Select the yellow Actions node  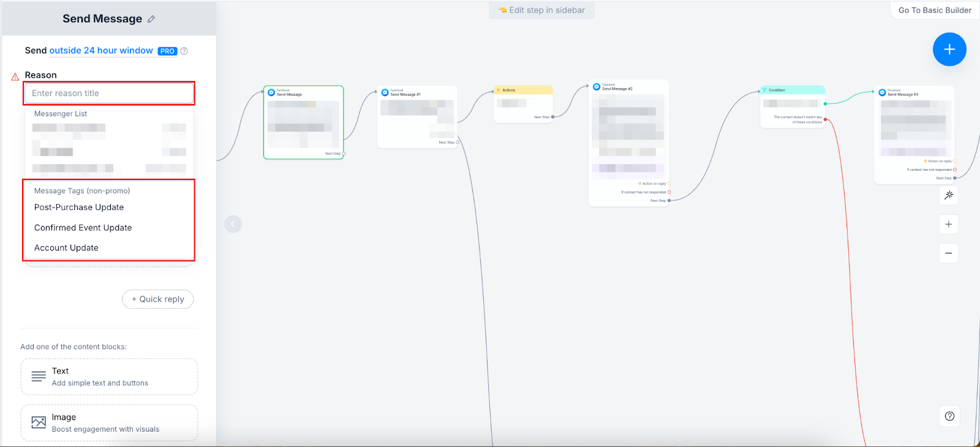coord(523,90)
